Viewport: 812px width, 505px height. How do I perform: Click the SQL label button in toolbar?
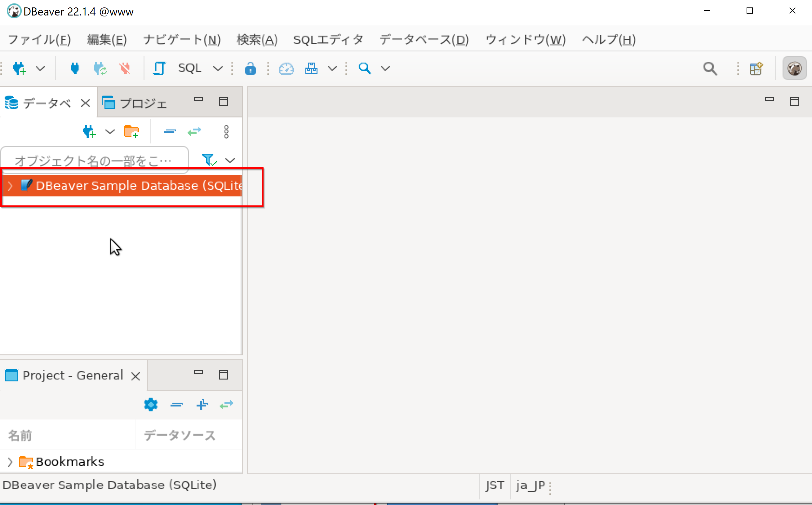189,68
